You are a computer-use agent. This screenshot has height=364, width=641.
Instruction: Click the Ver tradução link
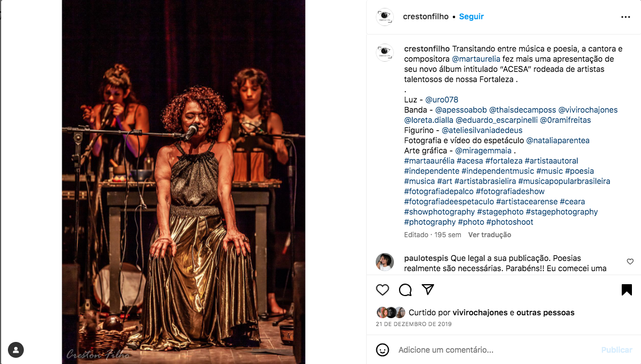click(x=489, y=234)
